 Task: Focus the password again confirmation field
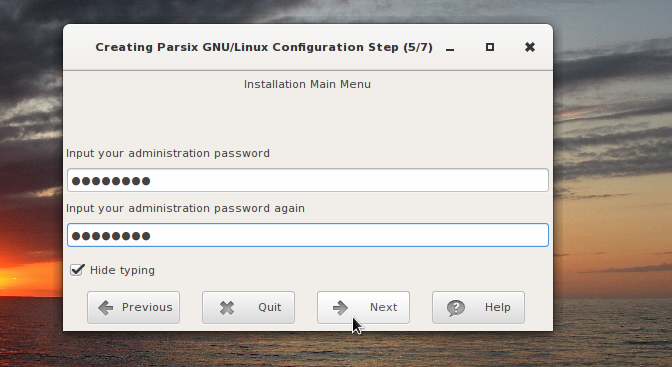pyautogui.click(x=308, y=235)
